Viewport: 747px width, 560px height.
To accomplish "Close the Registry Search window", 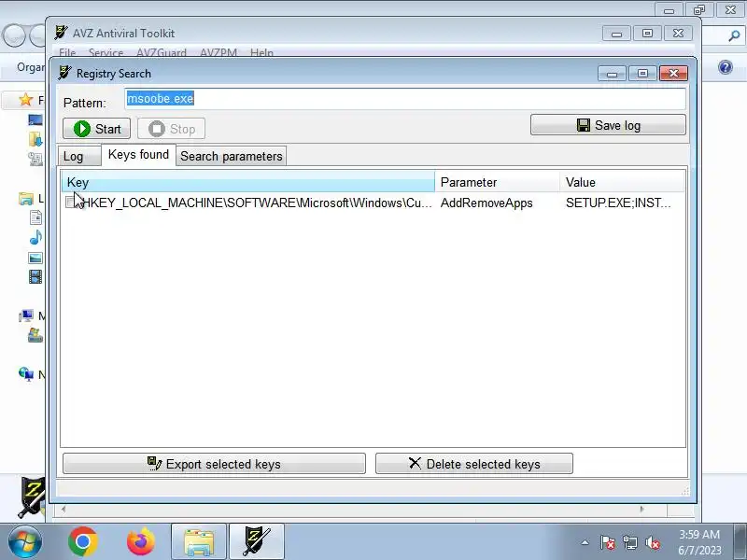I will coord(673,74).
